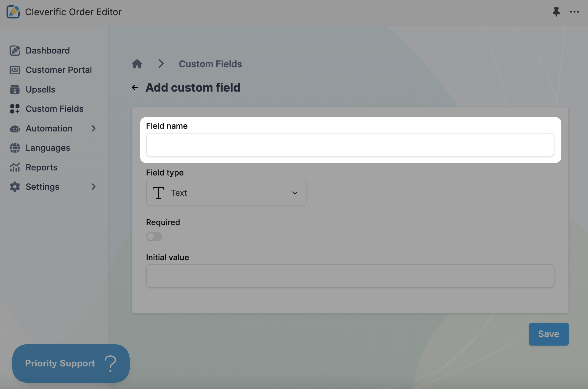The height and width of the screenshot is (389, 588).
Task: Click the question mark support icon
Action: (x=110, y=363)
